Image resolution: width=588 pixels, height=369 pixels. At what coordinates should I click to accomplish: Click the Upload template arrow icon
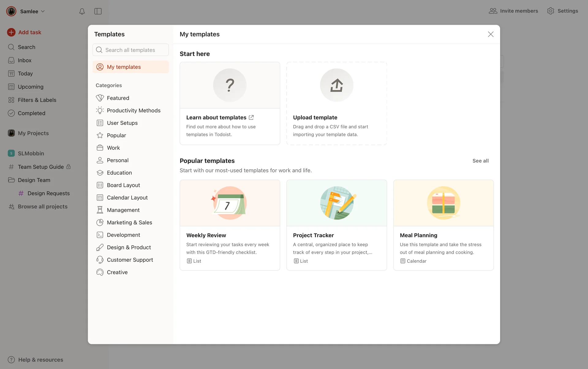(x=336, y=85)
